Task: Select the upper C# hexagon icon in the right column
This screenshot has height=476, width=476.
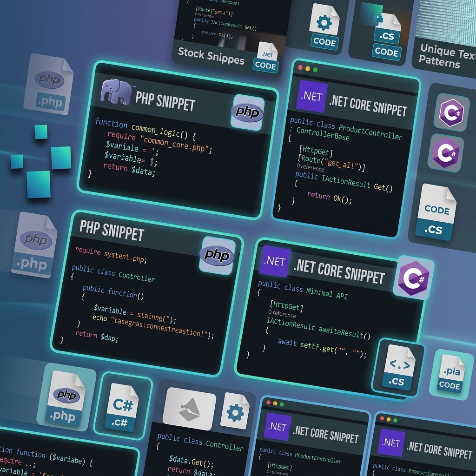Action: (x=452, y=112)
